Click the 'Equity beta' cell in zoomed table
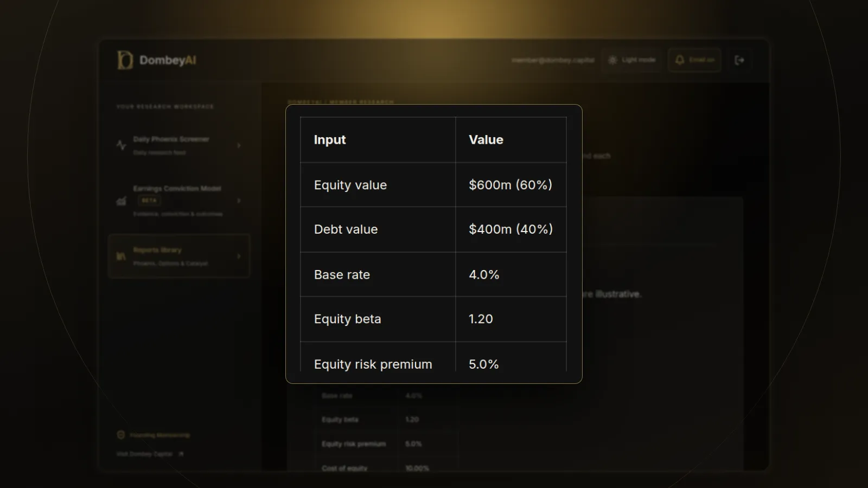The width and height of the screenshot is (868, 488). coord(378,319)
